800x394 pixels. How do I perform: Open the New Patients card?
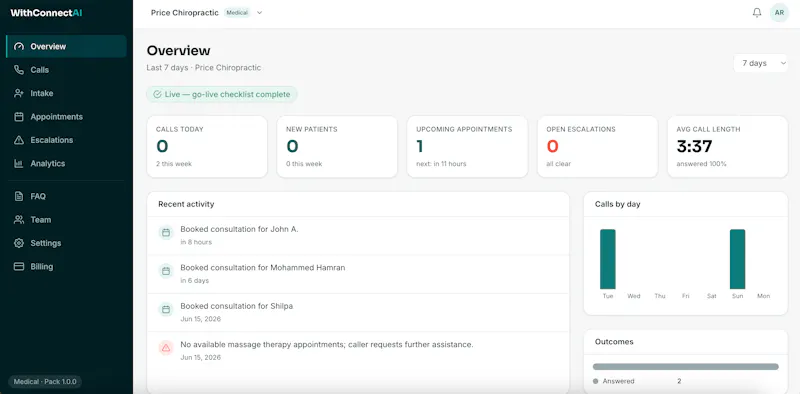coord(337,147)
